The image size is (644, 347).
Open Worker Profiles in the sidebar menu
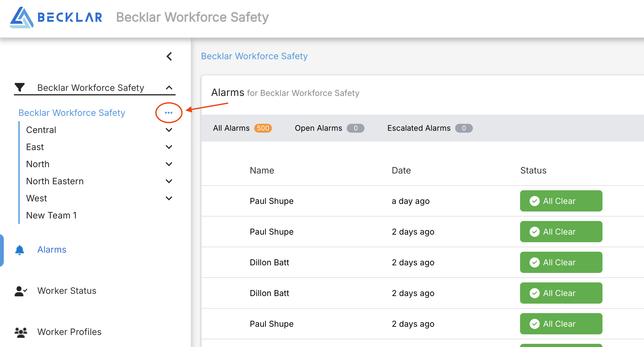coord(69,332)
